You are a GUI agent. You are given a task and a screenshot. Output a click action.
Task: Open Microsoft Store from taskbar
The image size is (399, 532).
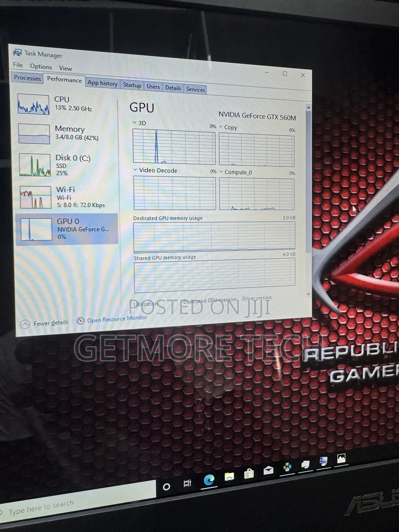tap(249, 473)
